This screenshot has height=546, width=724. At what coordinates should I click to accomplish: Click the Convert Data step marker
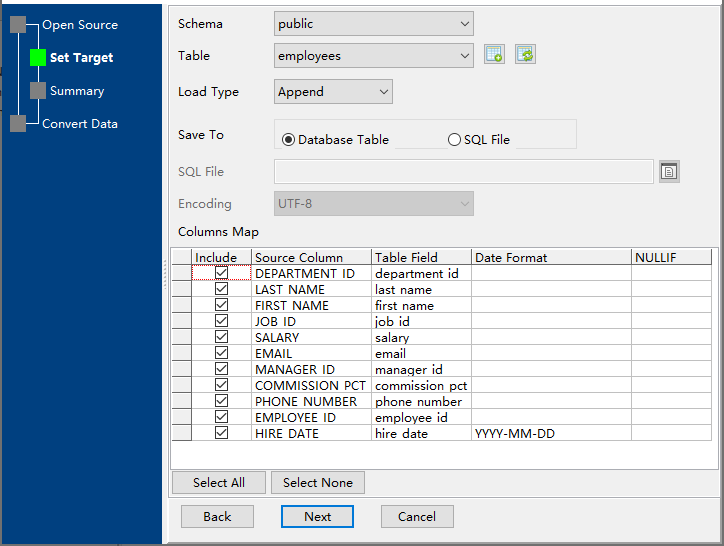click(x=18, y=124)
